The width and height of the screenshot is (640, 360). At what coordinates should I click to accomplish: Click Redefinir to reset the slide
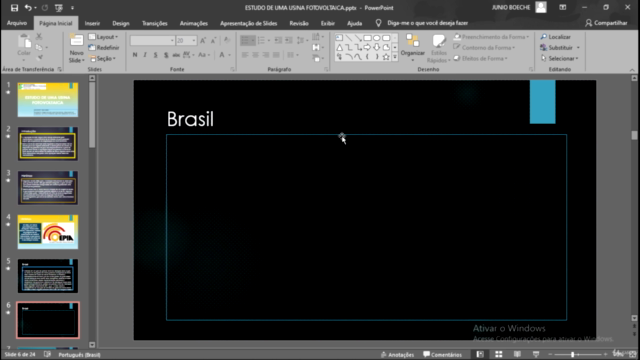click(x=104, y=47)
